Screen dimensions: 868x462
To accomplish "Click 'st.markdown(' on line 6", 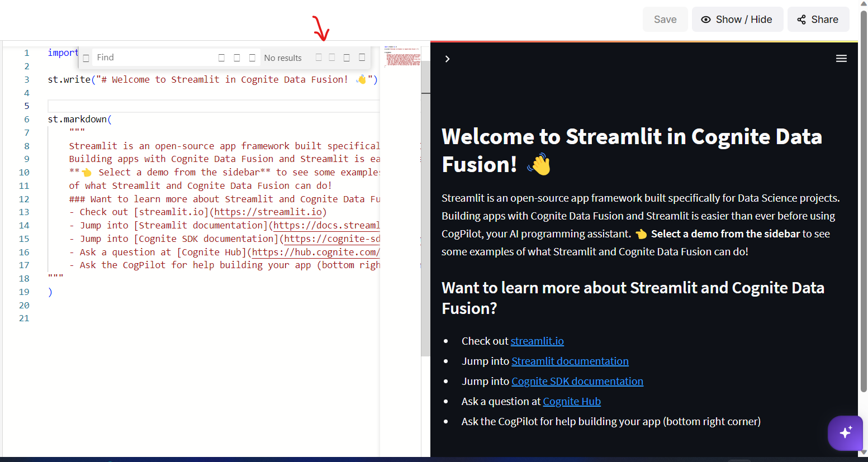I will pyautogui.click(x=80, y=120).
